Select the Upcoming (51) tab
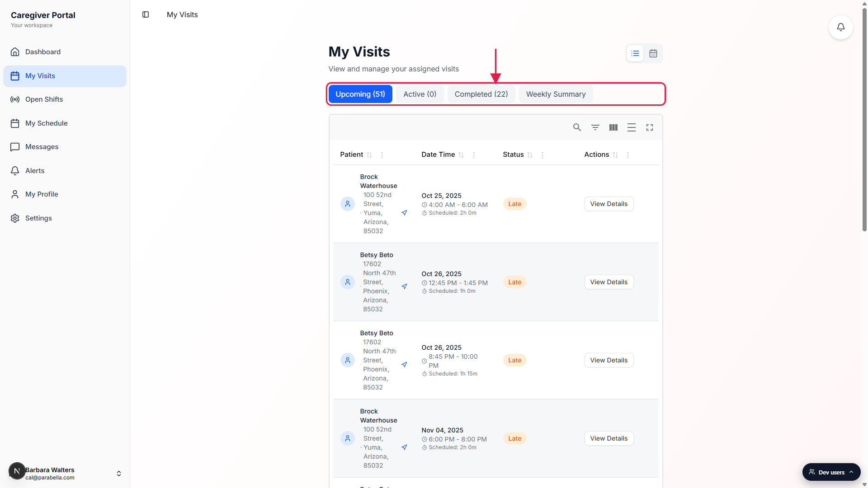This screenshot has height=488, width=868. (x=360, y=94)
